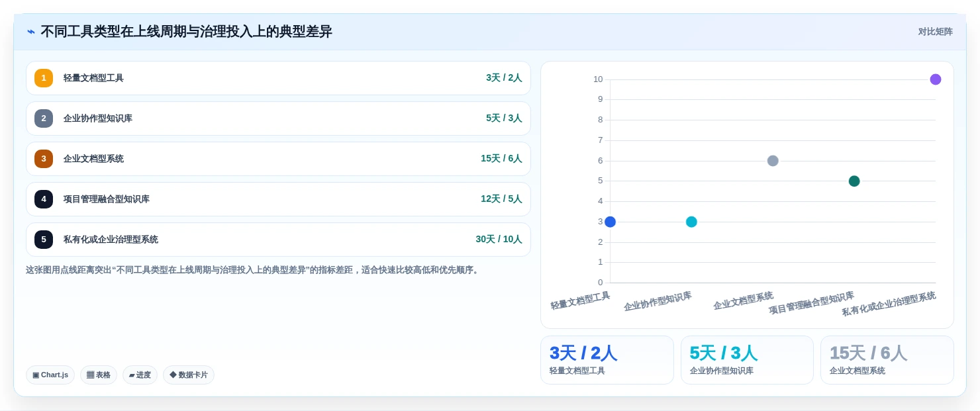
Task: Click the gray chart dot at value 6
Action: coord(773,161)
